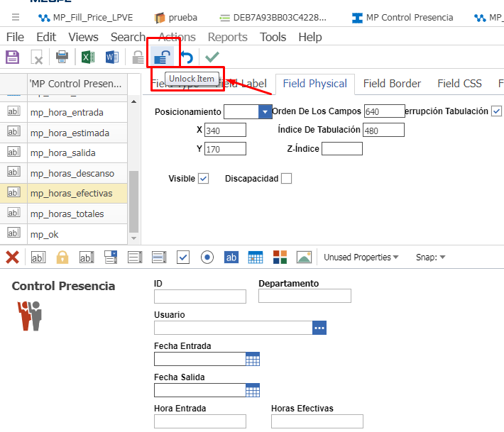Open the Snap dropdown
The image size is (504, 432).
pyautogui.click(x=430, y=257)
